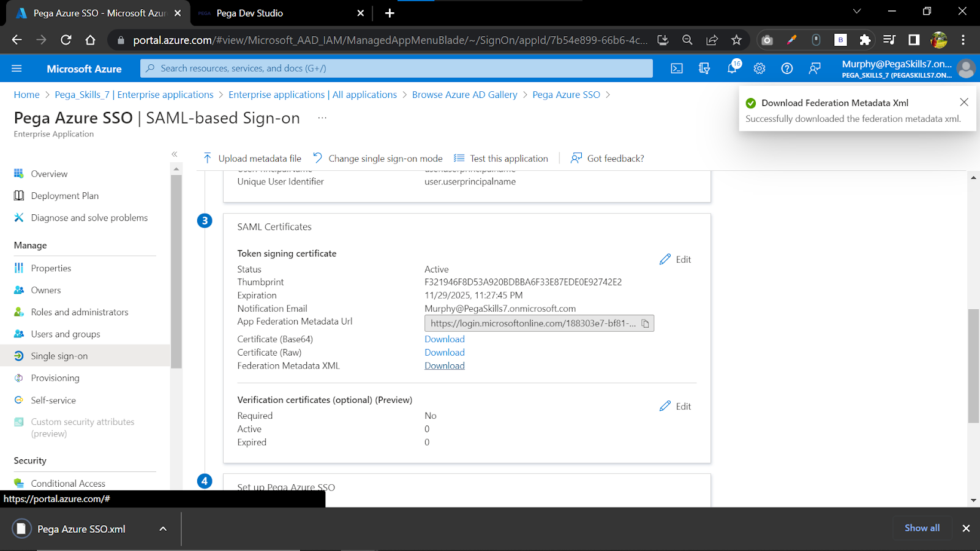980x551 pixels.
Task: Open the portal settings gear
Action: 759,69
